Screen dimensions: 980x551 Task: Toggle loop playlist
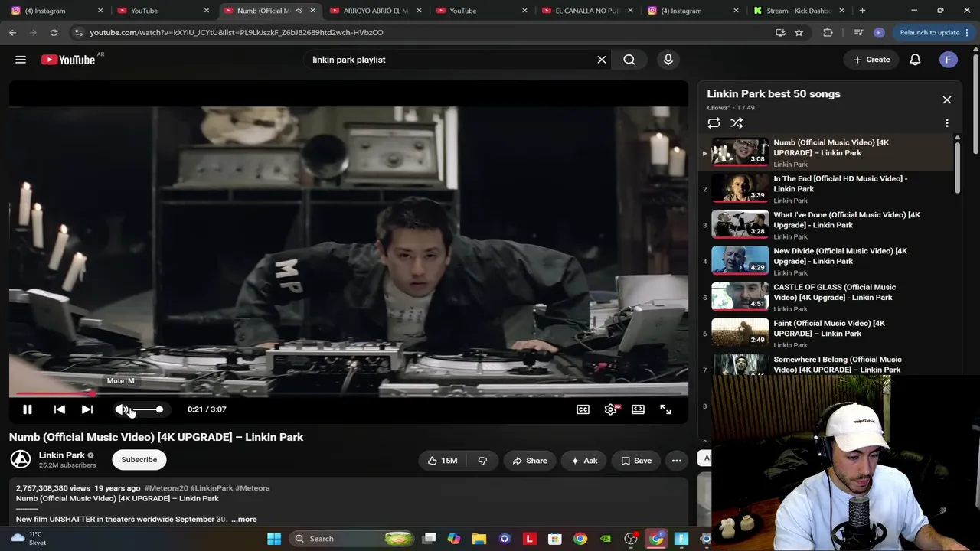pos(714,123)
